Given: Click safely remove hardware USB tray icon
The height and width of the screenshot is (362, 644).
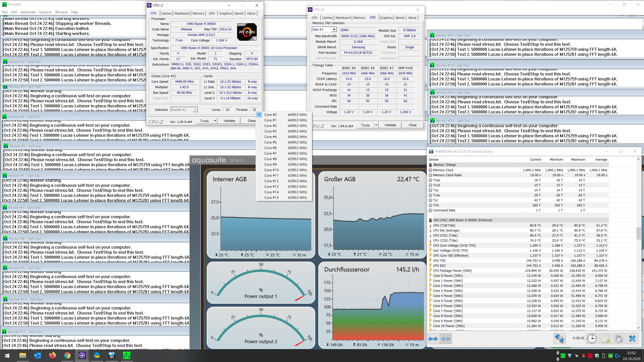Looking at the screenshot, I should pos(604,356).
